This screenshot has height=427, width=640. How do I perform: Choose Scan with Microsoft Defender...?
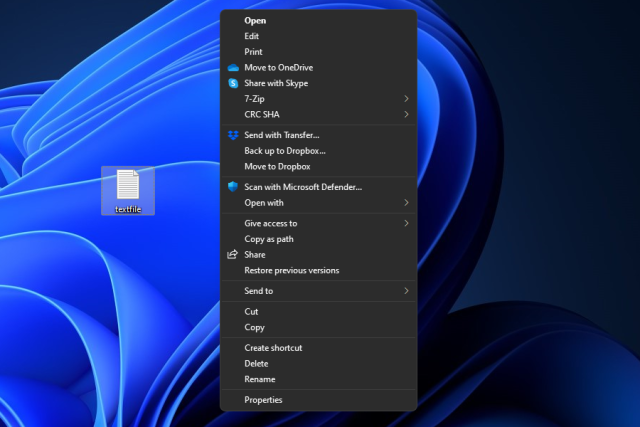tap(318, 187)
